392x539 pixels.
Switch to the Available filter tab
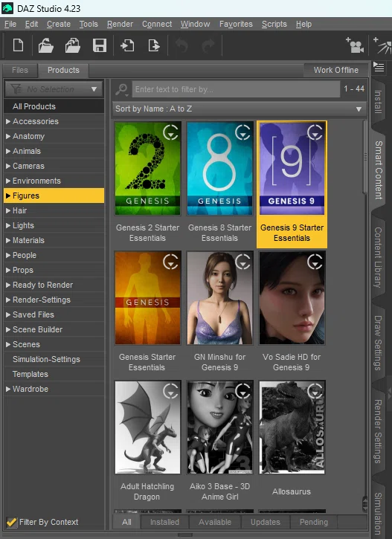214,522
